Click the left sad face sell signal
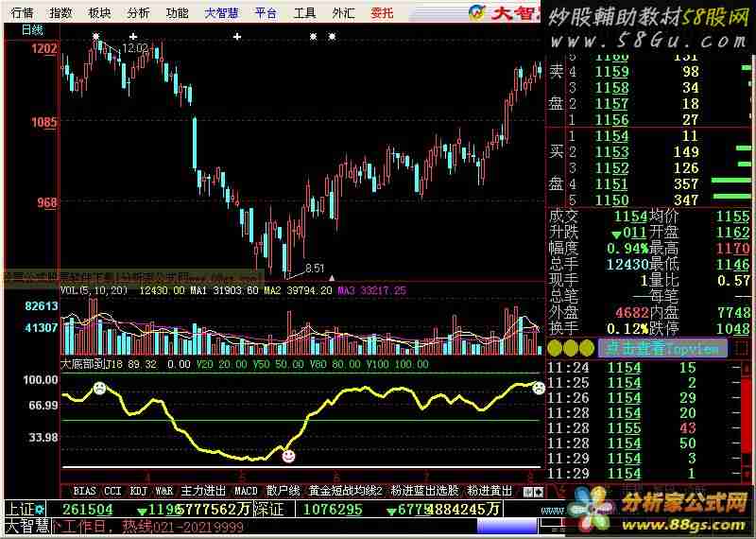 tap(99, 388)
